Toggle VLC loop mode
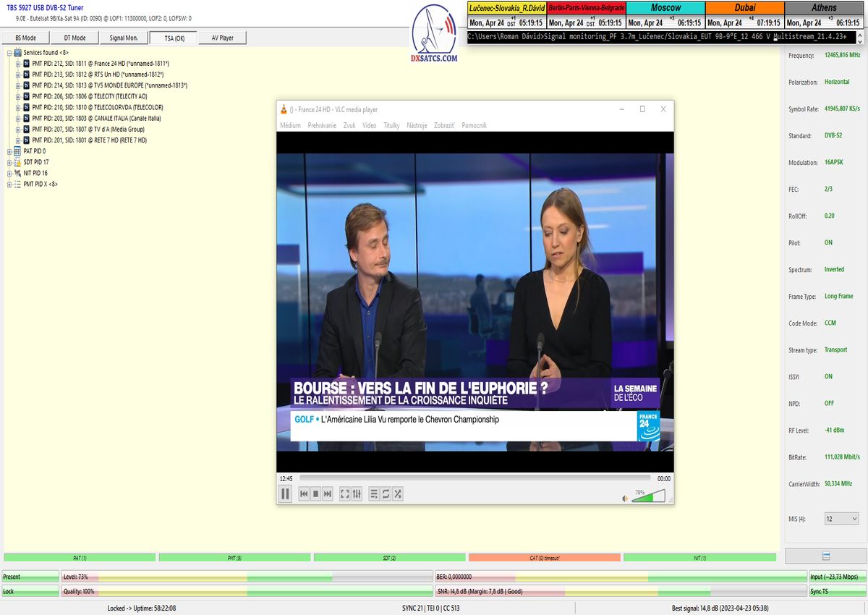 point(386,494)
